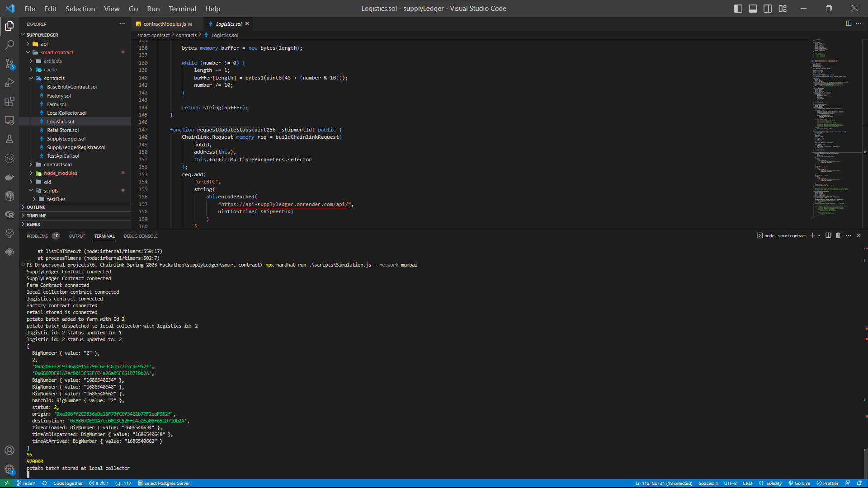868x488 pixels.
Task: Open the Terminal menu
Action: 182,9
